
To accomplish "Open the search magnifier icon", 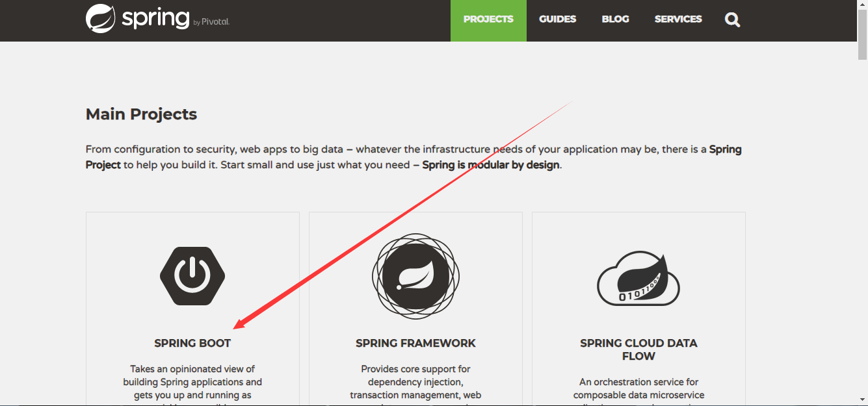I will pos(733,20).
